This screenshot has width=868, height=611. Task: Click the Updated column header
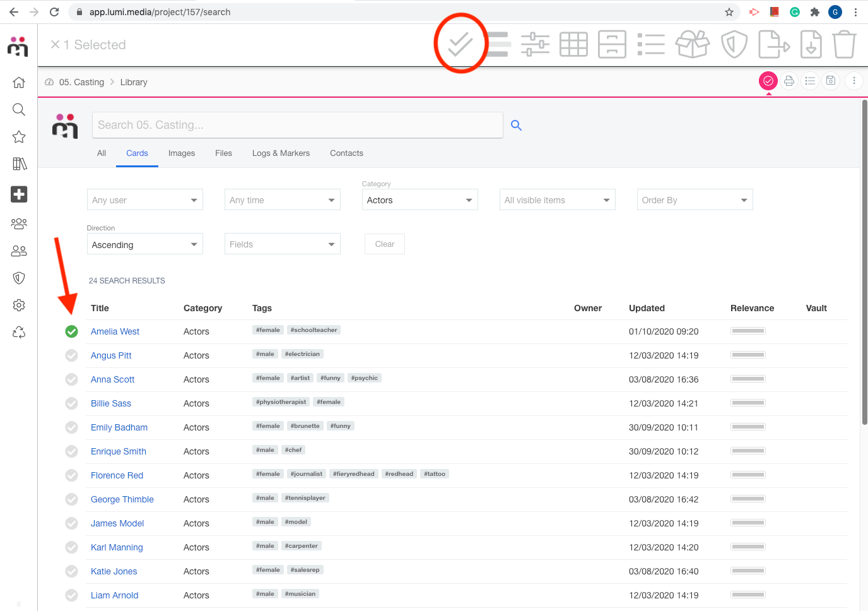point(647,308)
